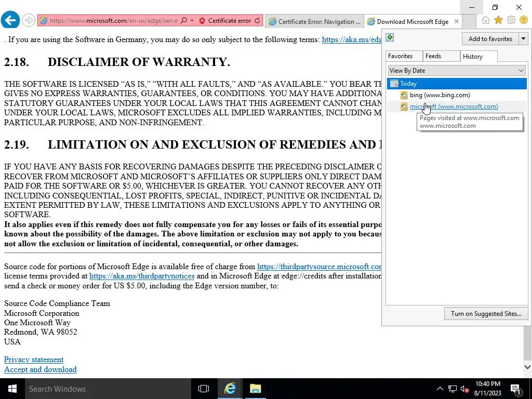Click the Certificate error warning
Viewport: 532px width, 399px height.
225,21
